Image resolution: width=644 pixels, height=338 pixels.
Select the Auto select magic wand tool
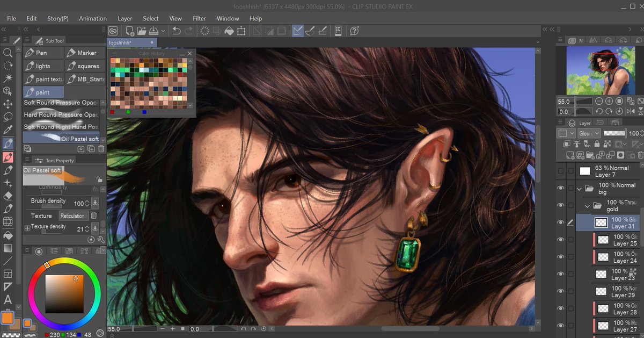(x=8, y=78)
